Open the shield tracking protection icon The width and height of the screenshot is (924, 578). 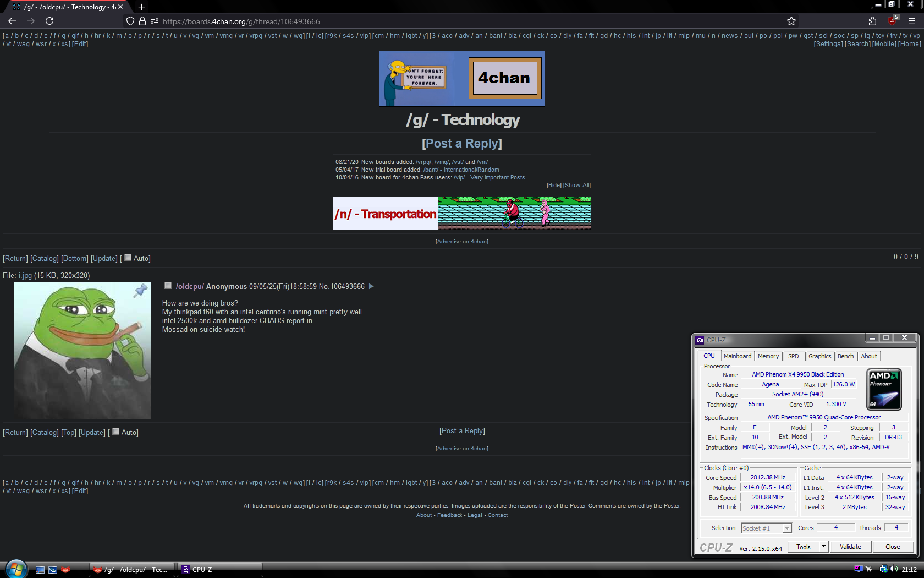[130, 21]
